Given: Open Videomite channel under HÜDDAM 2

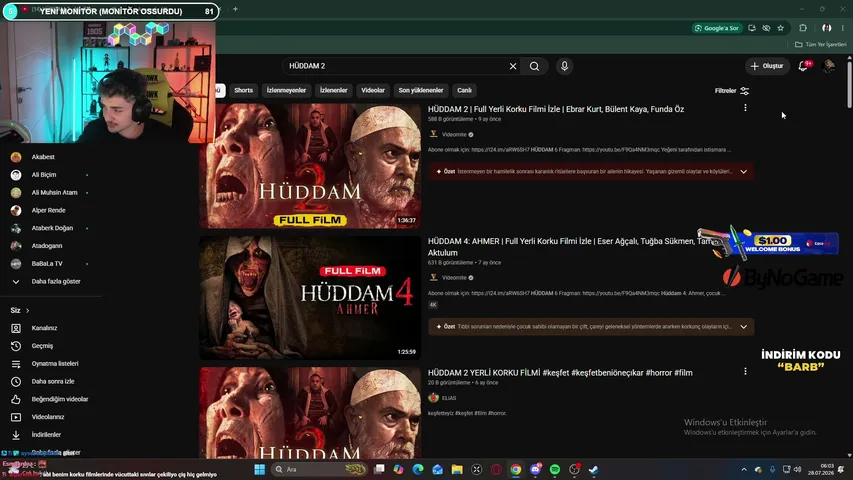Looking at the screenshot, I should (454, 134).
